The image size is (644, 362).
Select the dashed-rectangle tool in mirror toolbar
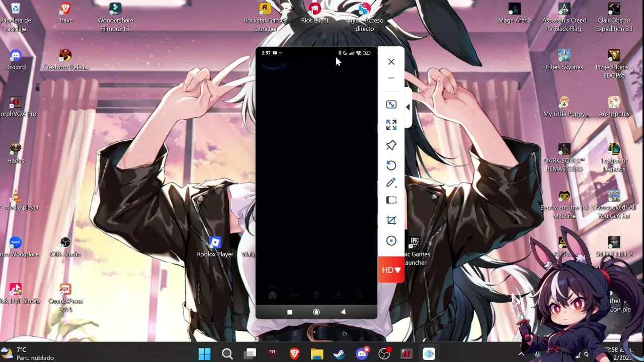tap(391, 200)
